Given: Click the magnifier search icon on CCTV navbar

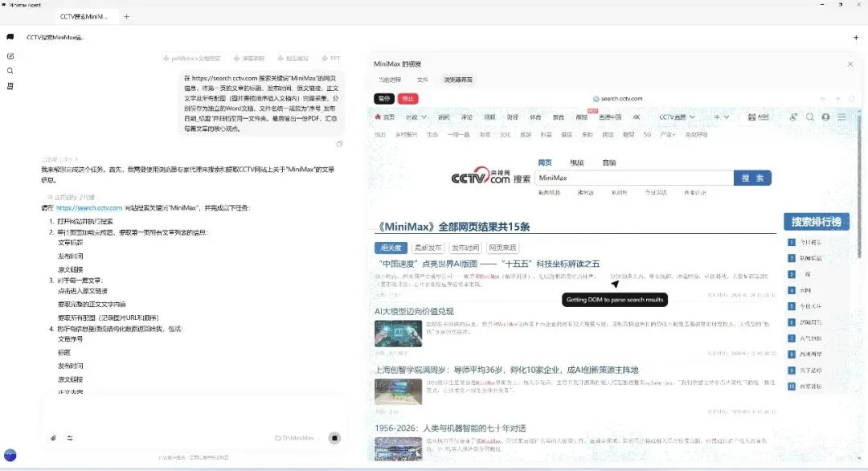Looking at the screenshot, I should click(810, 117).
